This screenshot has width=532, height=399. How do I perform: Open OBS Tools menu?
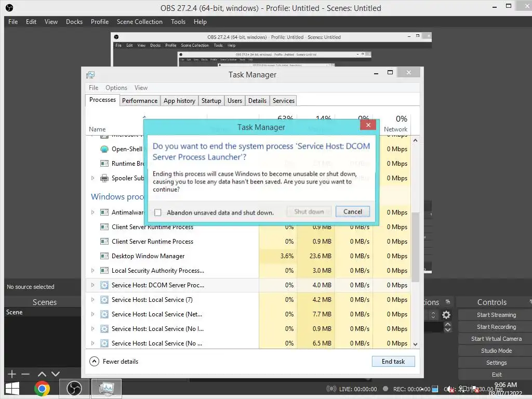tap(178, 22)
